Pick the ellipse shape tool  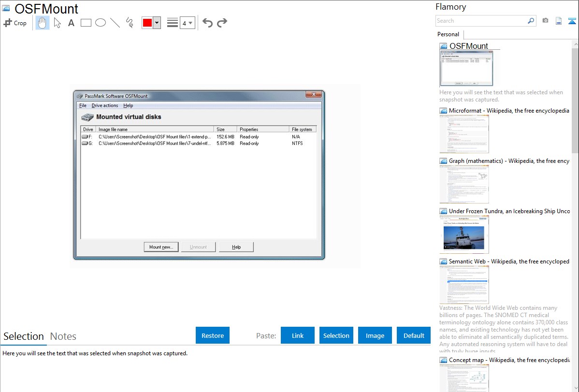click(101, 23)
